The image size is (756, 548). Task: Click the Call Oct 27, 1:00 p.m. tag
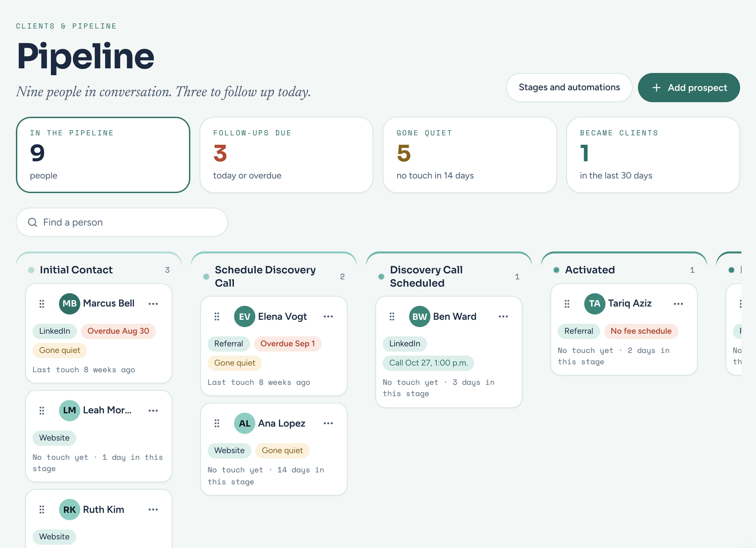coord(428,363)
